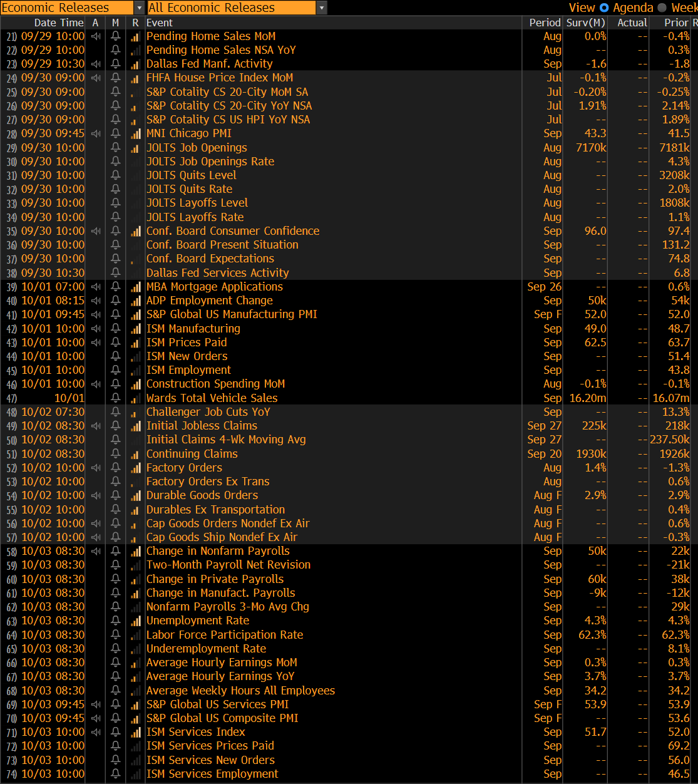The image size is (698, 784).
Task: Sort by the Date Time column header
Action: 58,23
